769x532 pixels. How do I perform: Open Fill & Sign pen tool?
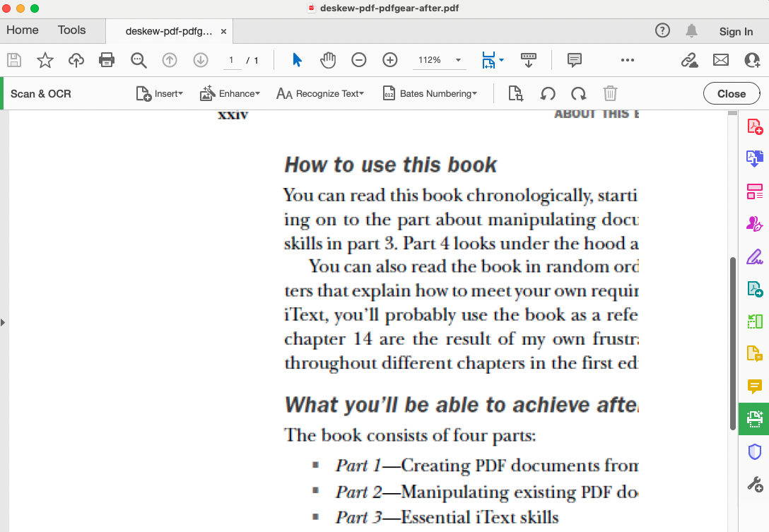point(755,256)
